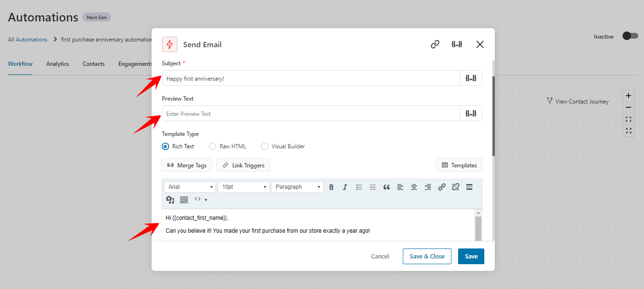
Task: Click the link triggers icon in dialog header
Action: pyautogui.click(x=434, y=43)
